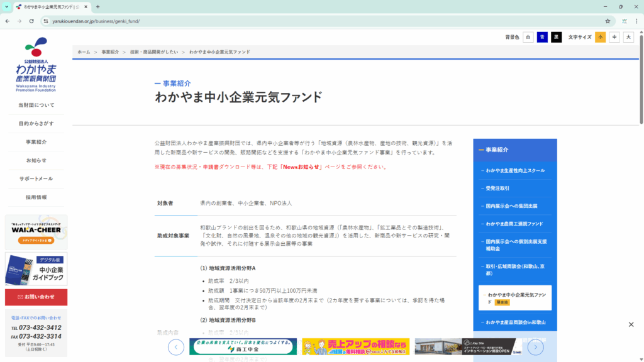Bookmark this page with the star icon
The height and width of the screenshot is (362, 644).
(x=608, y=21)
